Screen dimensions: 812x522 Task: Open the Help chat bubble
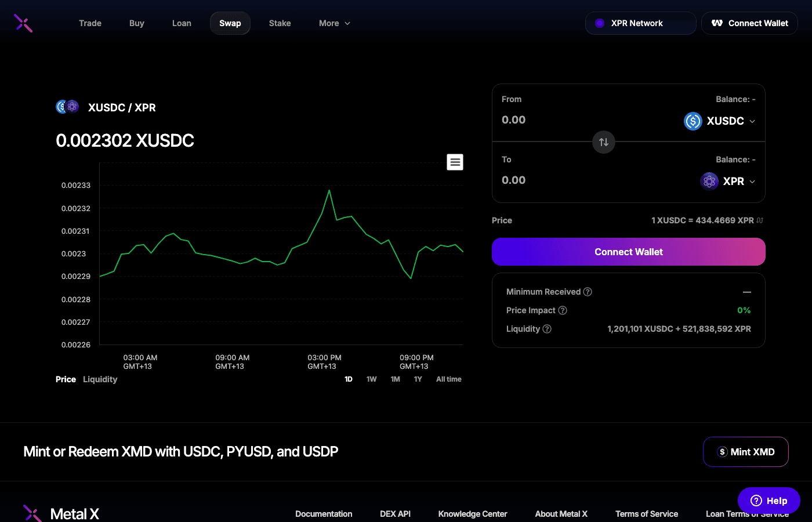[x=768, y=501]
